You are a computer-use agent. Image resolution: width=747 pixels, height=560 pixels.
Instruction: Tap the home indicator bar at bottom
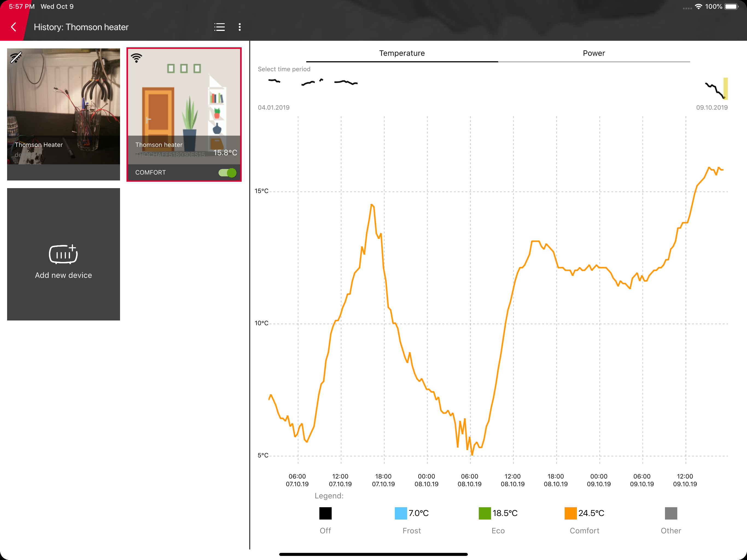tap(373, 554)
